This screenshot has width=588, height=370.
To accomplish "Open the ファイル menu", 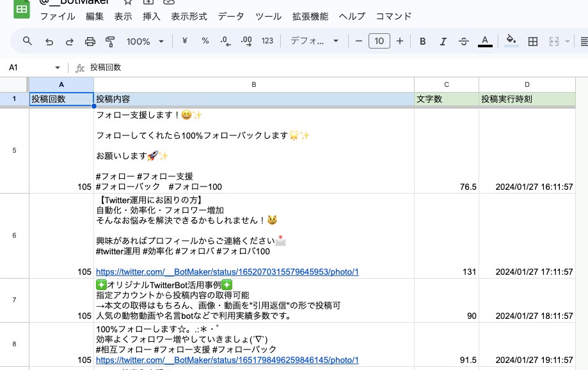I will click(x=58, y=17).
